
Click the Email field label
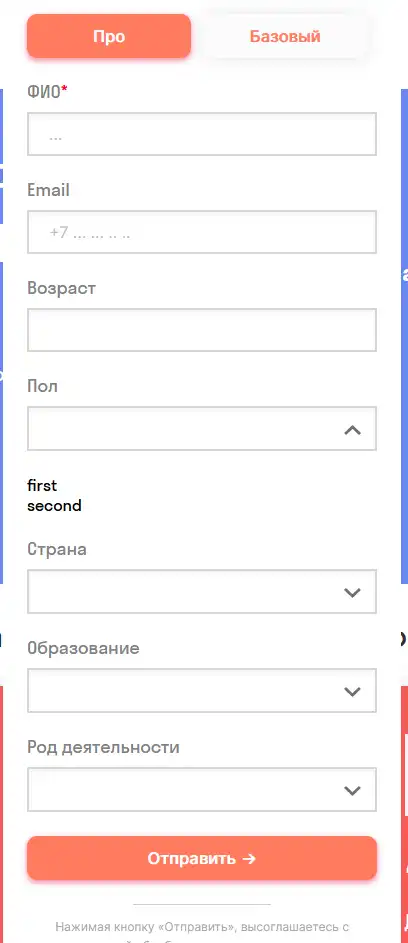48,190
